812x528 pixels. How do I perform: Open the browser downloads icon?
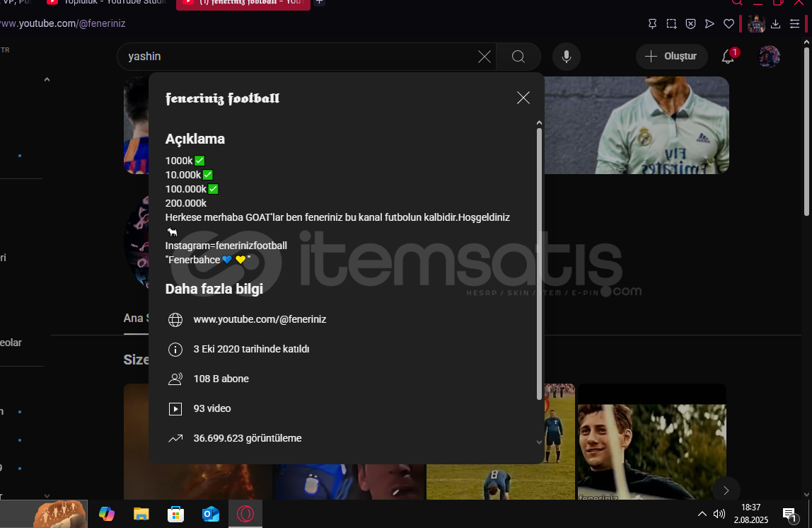(x=775, y=24)
